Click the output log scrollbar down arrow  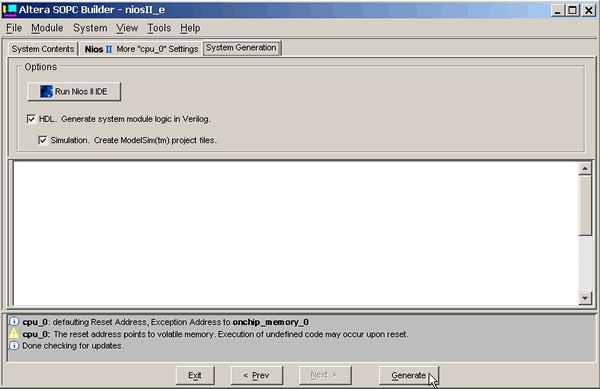(x=585, y=298)
